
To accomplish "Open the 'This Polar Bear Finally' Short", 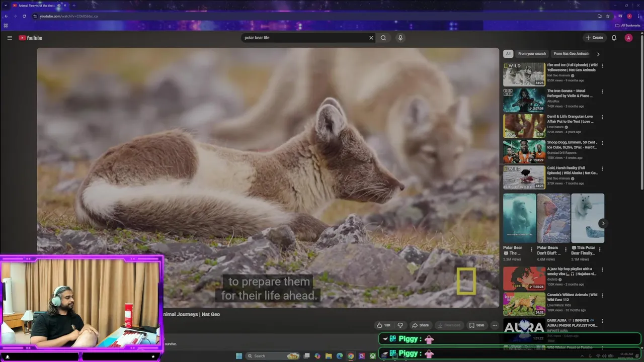I will (588, 218).
